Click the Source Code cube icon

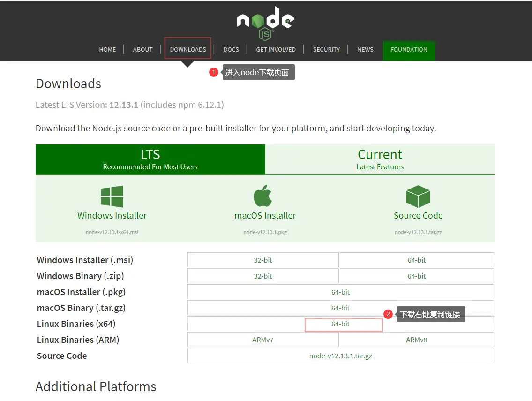[x=418, y=196]
